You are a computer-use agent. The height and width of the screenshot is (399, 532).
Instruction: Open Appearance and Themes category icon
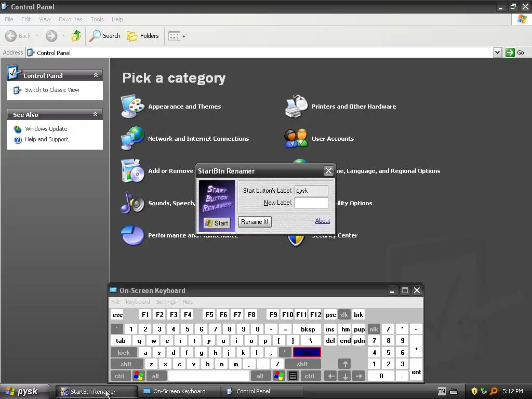132,106
